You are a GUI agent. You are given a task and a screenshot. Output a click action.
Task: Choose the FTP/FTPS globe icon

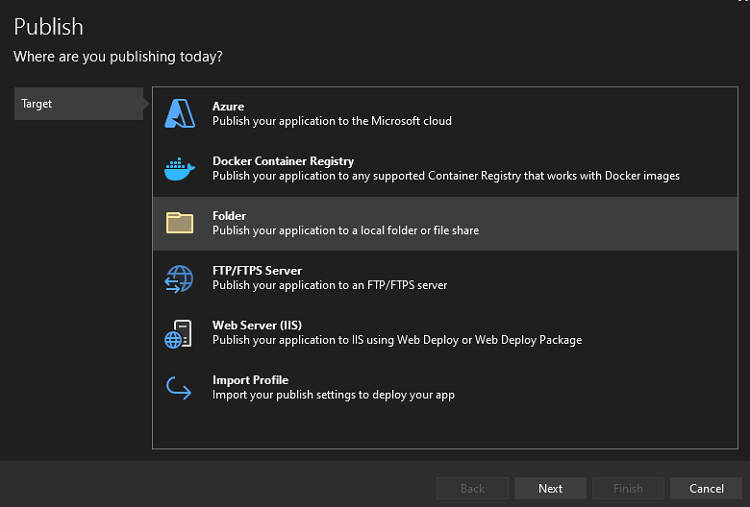(179, 279)
